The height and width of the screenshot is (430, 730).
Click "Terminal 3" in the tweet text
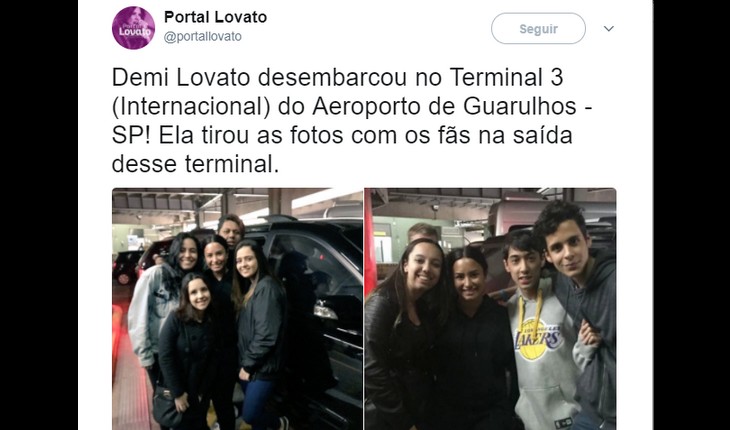pyautogui.click(x=506, y=78)
